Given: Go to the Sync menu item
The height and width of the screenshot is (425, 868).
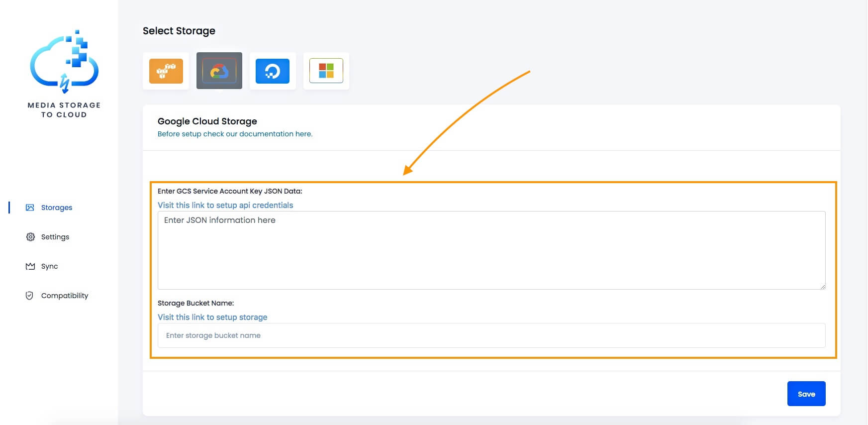Looking at the screenshot, I should [x=50, y=266].
